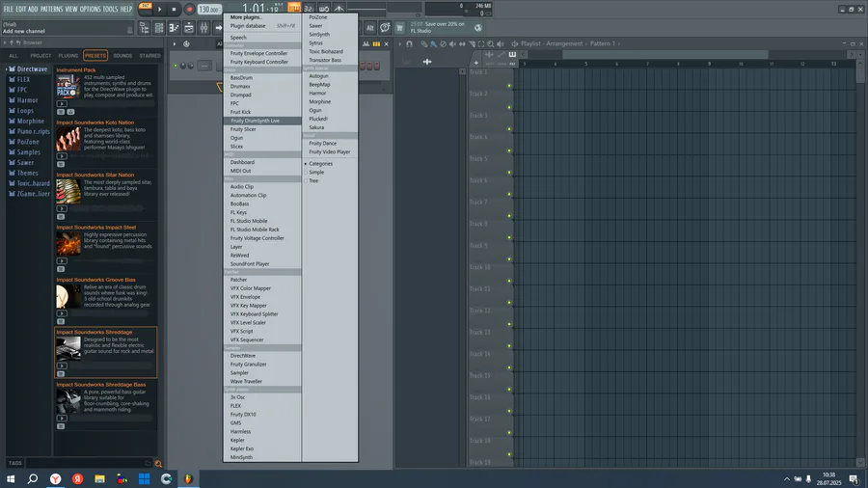Select the Delete tool in Playlist

(443, 43)
